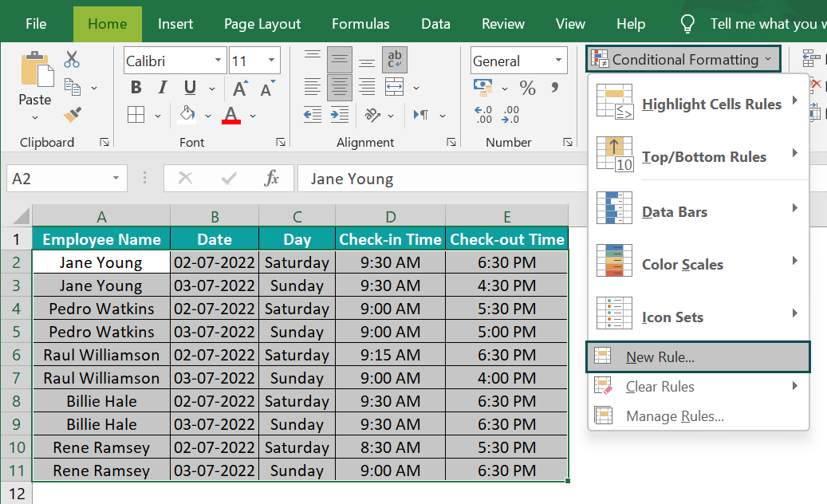The height and width of the screenshot is (504, 827).
Task: Apply the Fill Color bucket
Action: (187, 114)
